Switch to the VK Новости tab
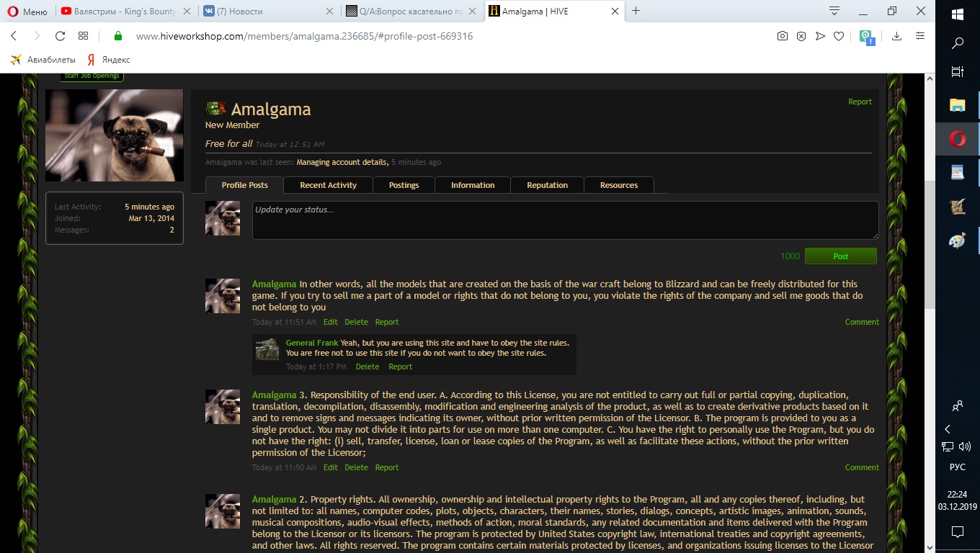 268,12
